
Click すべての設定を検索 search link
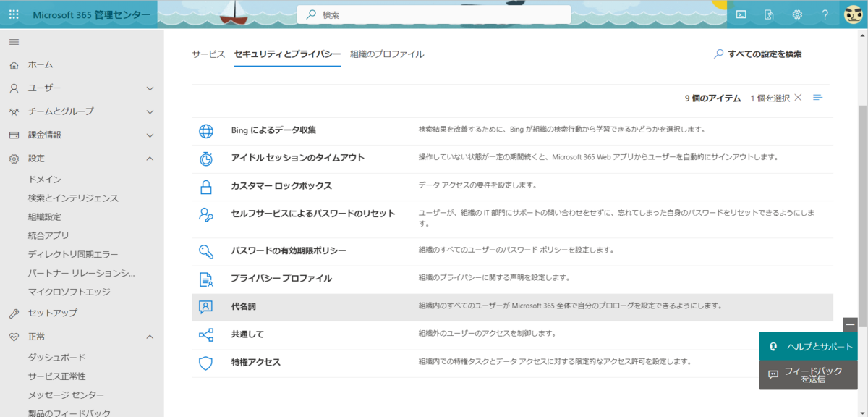[x=757, y=54]
